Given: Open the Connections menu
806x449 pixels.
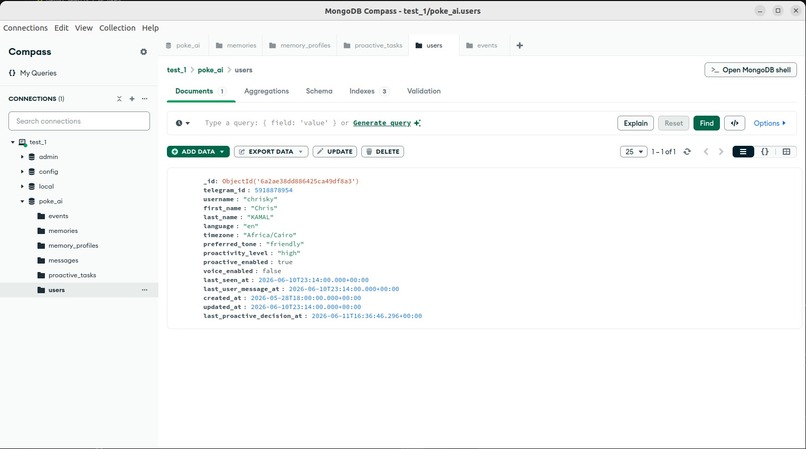Looking at the screenshot, I should click(25, 28).
